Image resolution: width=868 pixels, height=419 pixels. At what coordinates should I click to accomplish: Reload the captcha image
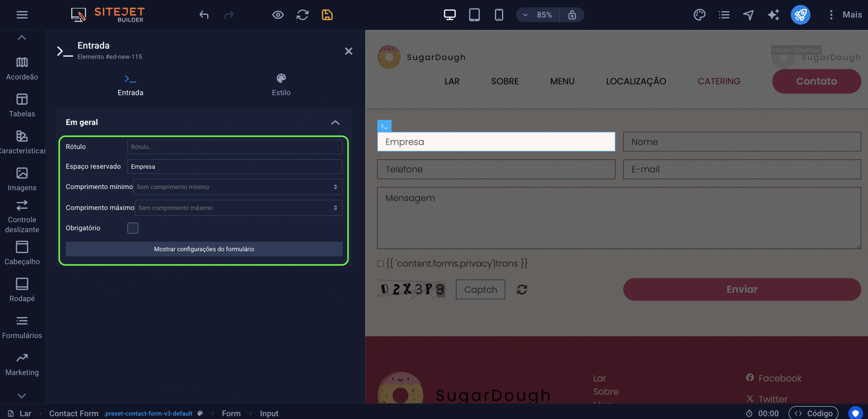pyautogui.click(x=522, y=289)
